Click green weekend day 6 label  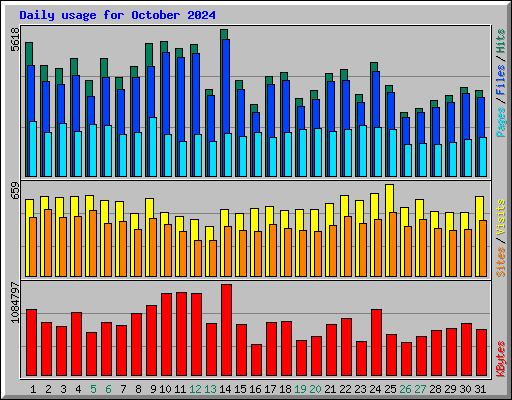pyautogui.click(x=108, y=389)
